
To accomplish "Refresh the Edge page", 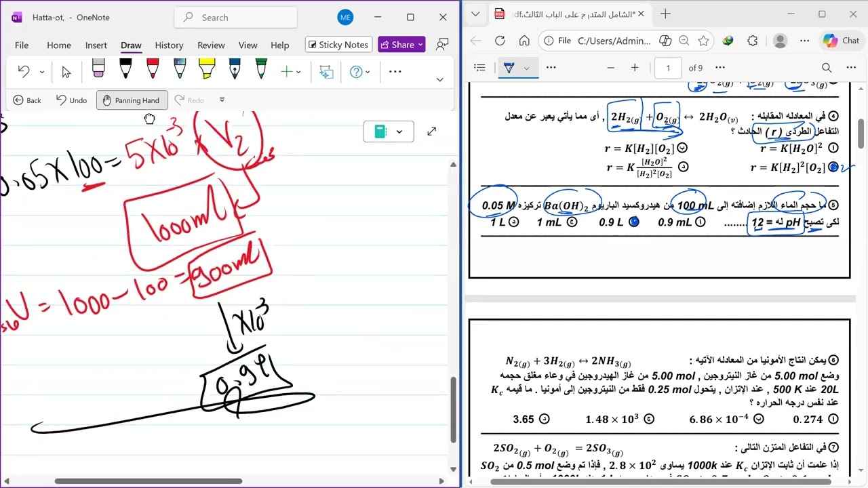I will click(x=500, y=41).
